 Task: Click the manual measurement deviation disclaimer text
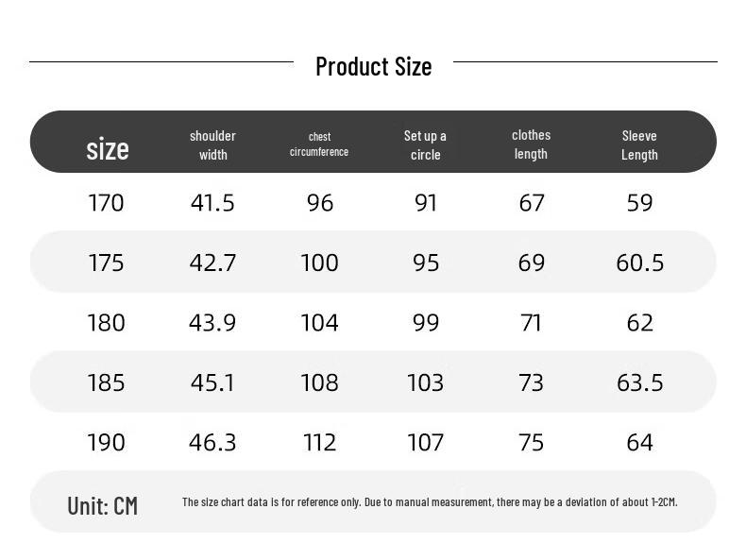[430, 502]
